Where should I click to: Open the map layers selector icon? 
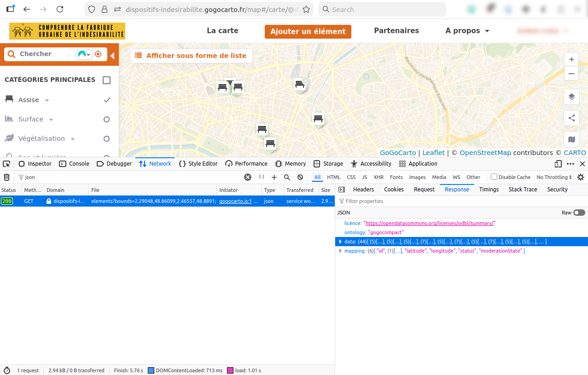coord(571,97)
